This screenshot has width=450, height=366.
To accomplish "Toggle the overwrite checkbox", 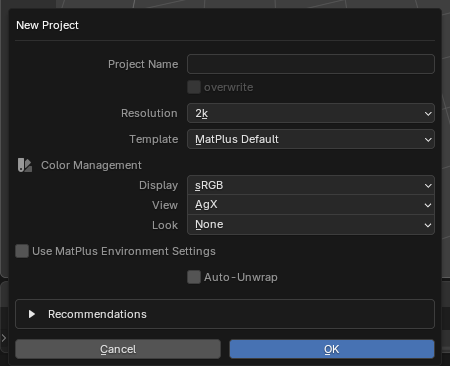I will 194,87.
